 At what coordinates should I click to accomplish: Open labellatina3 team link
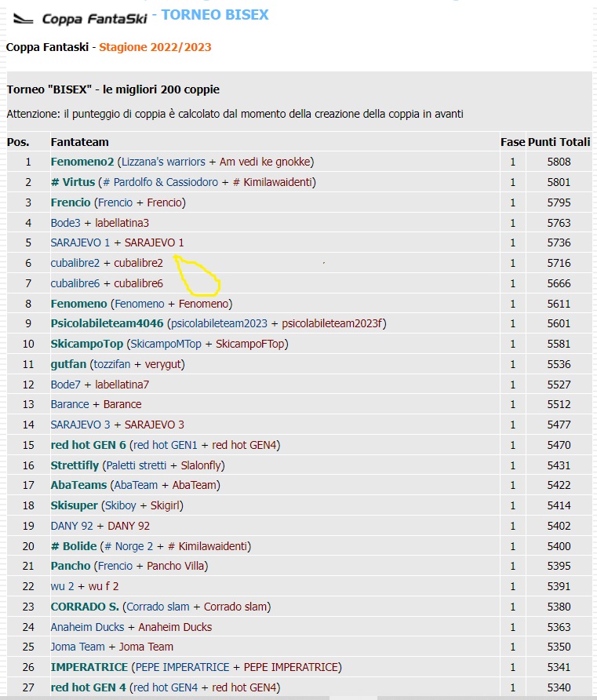(x=122, y=223)
